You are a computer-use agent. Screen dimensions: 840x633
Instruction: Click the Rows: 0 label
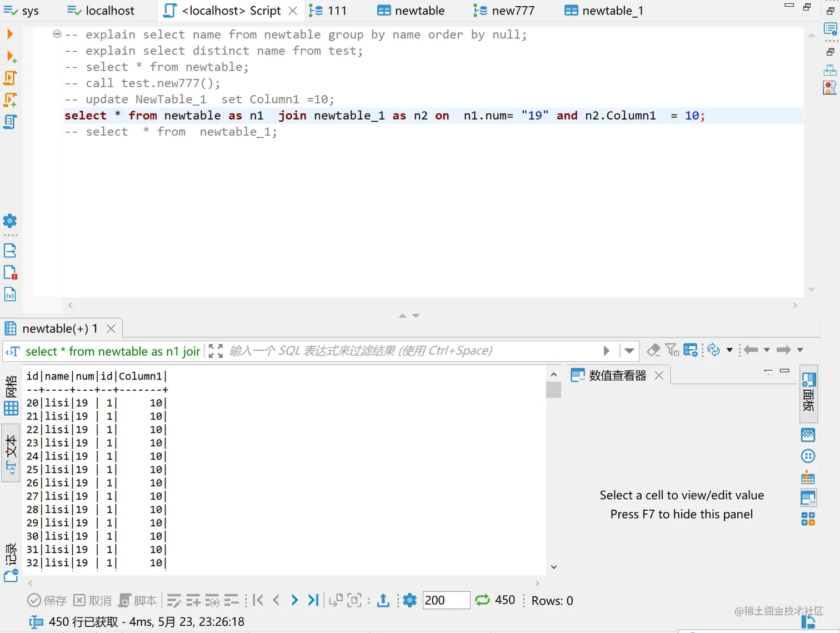coord(552,601)
